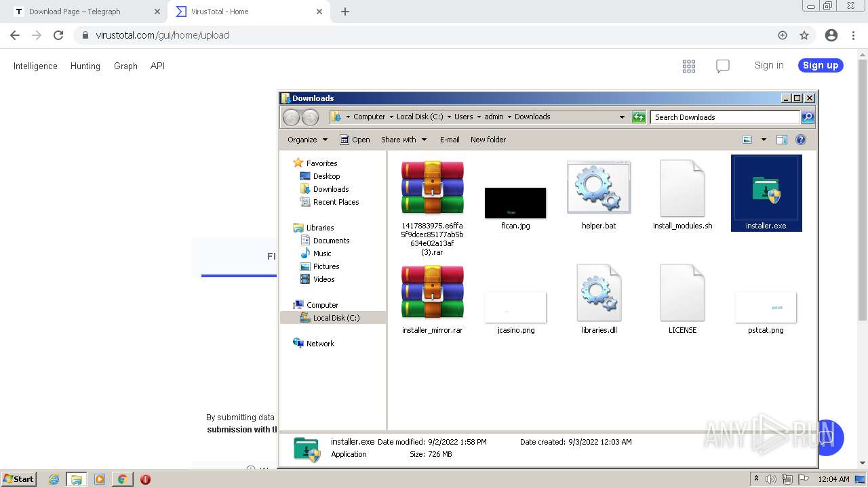Bookmark this page with star icon
This screenshot has width=868, height=488.
(804, 35)
